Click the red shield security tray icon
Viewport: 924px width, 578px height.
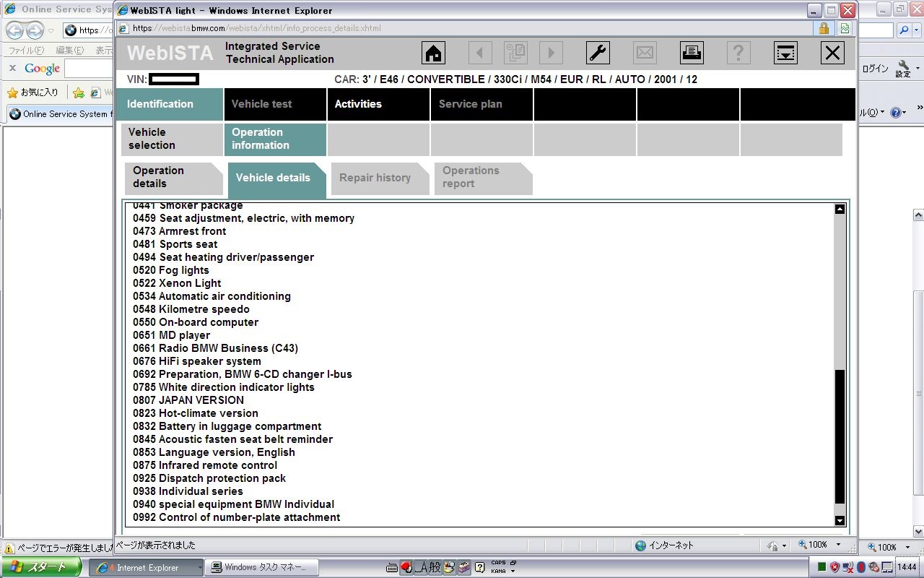[834, 567]
